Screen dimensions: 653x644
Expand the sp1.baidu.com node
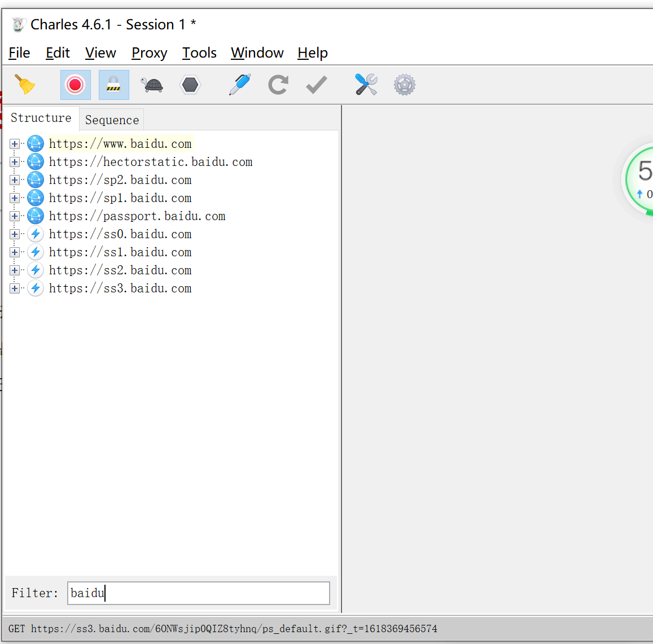tap(15, 198)
